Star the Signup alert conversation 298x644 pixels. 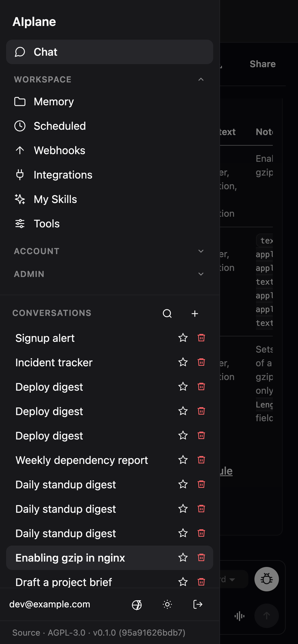pos(183,338)
